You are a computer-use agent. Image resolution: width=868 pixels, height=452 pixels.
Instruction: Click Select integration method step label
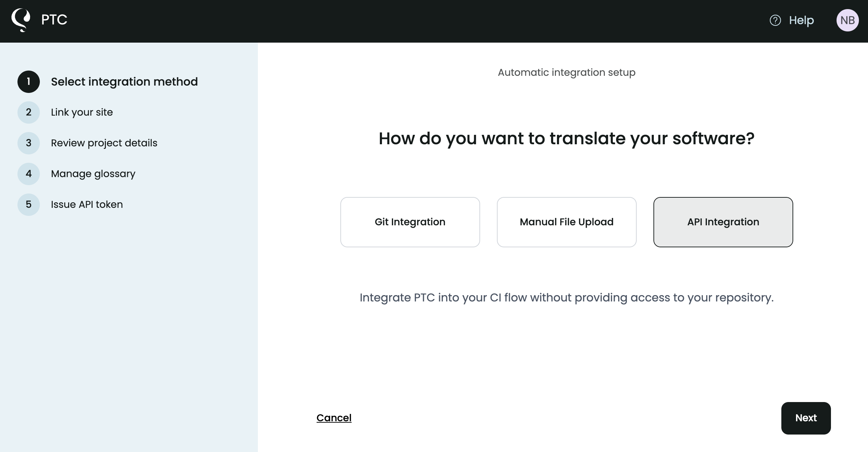[x=124, y=82]
